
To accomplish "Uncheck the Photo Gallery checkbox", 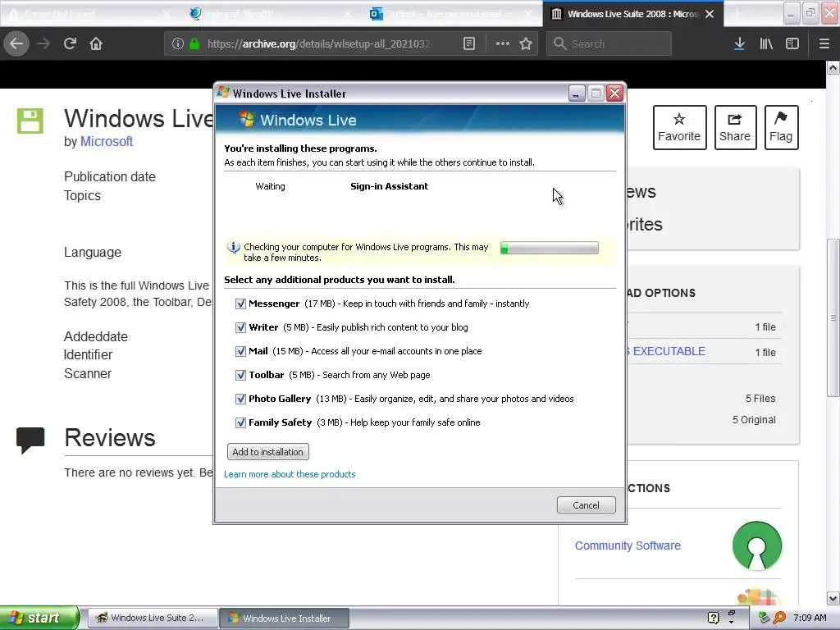I will [240, 399].
